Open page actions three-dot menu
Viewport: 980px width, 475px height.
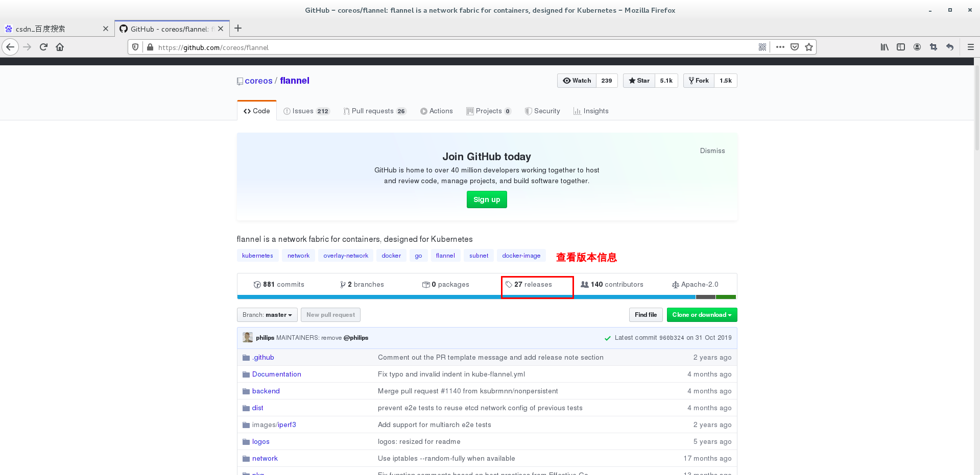(780, 47)
